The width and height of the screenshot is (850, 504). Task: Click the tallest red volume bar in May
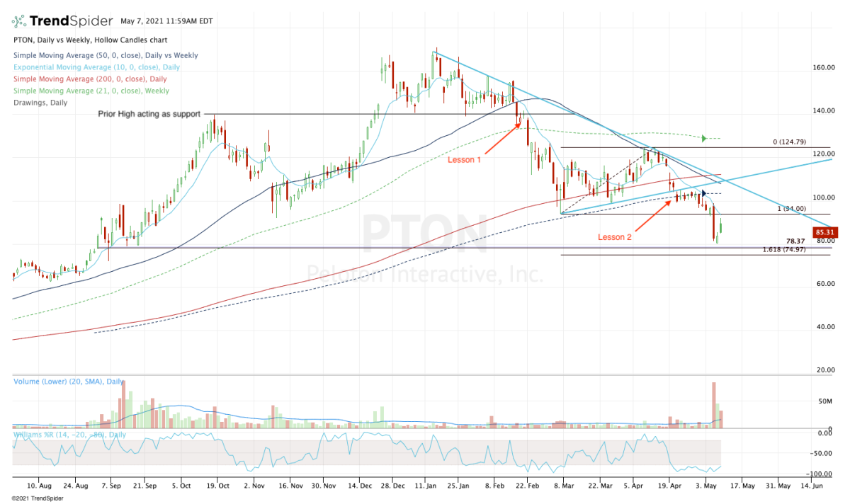[x=714, y=405]
